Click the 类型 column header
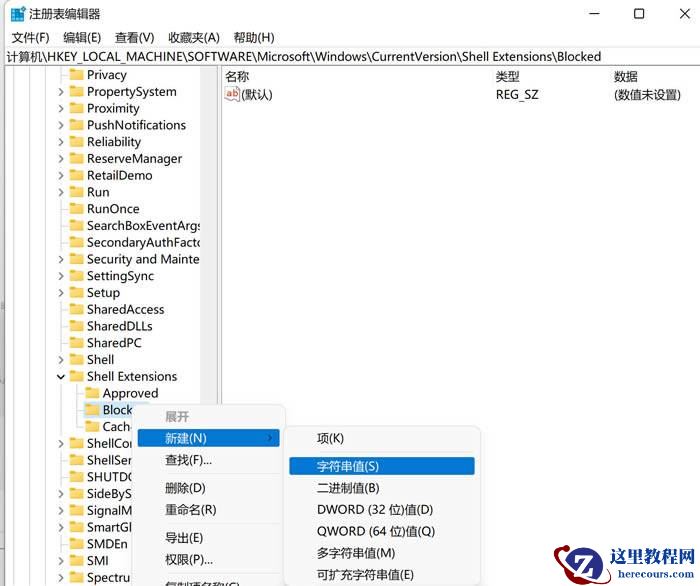This screenshot has height=586, width=700. click(x=508, y=77)
